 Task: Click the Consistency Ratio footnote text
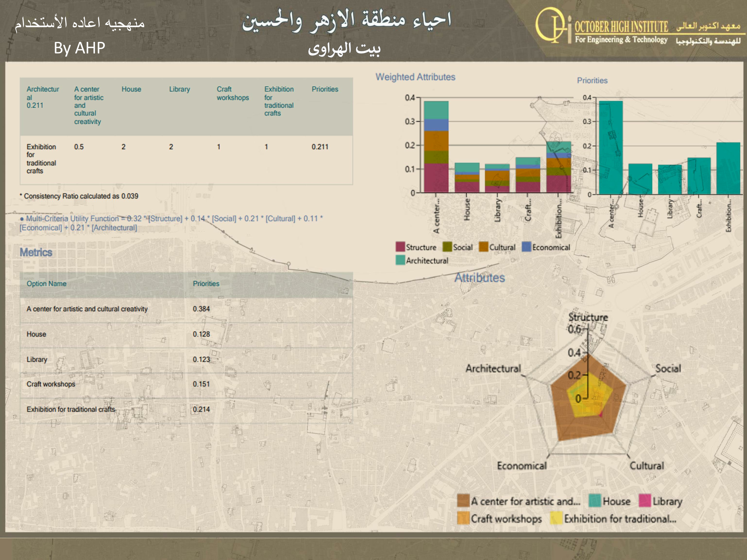[x=79, y=196]
